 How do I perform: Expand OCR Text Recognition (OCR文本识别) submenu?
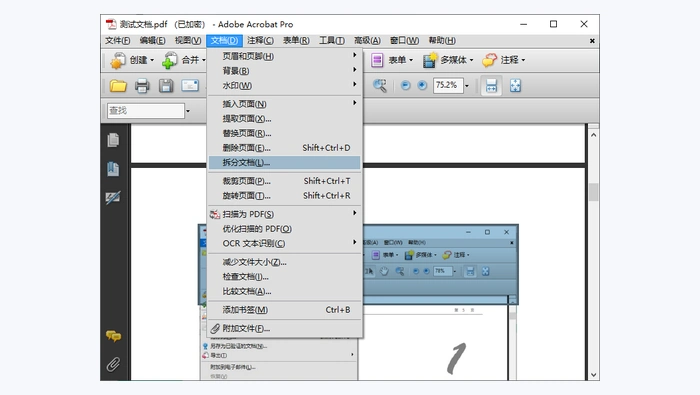pos(354,242)
